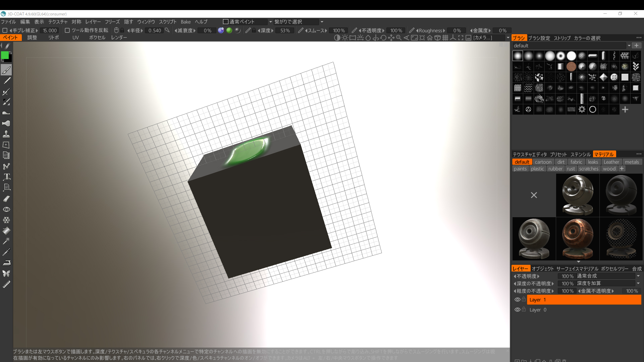Image resolution: width=644 pixels, height=362 pixels.
Task: Enable the ツール動作を反転 checkbox
Action: click(67, 31)
